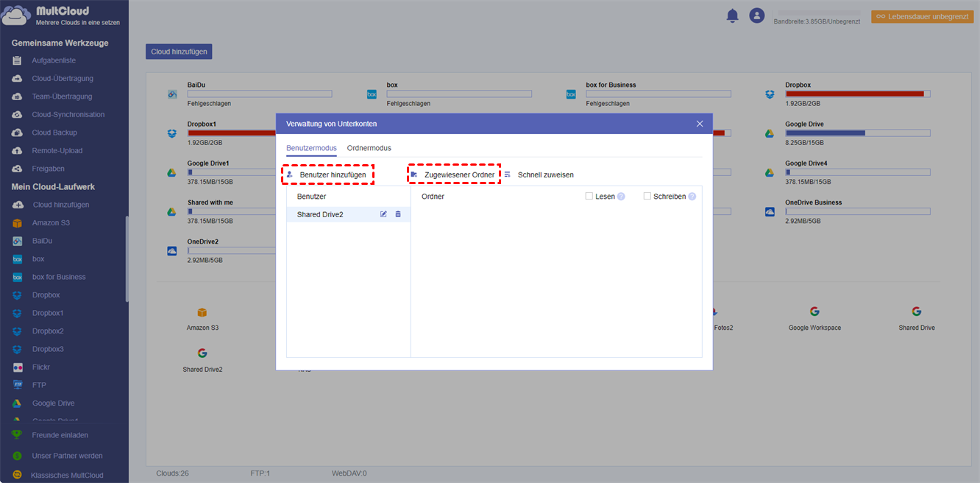Click the box for Business cloud icon

(x=571, y=94)
